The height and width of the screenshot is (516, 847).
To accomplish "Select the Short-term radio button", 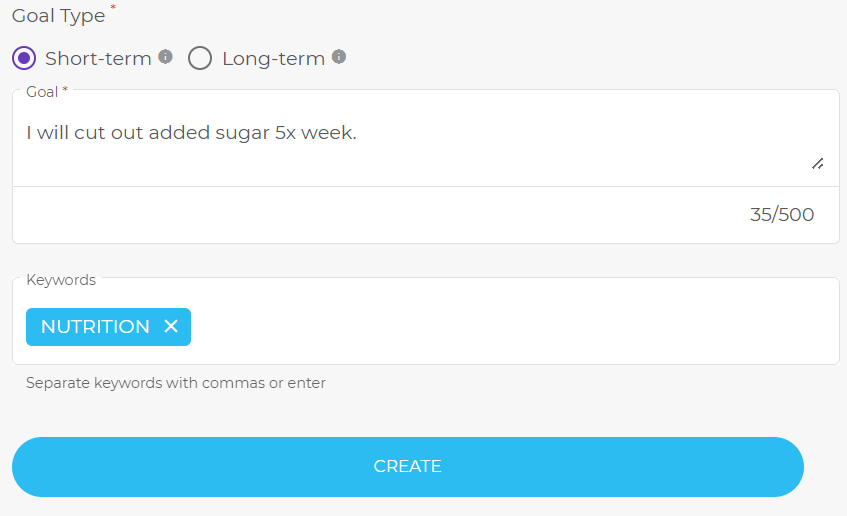I will coord(25,58).
